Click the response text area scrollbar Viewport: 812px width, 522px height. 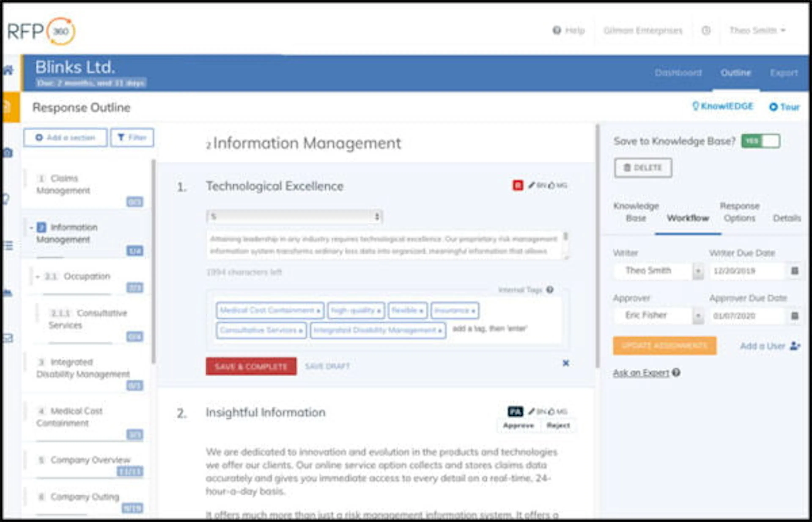pyautogui.click(x=565, y=237)
